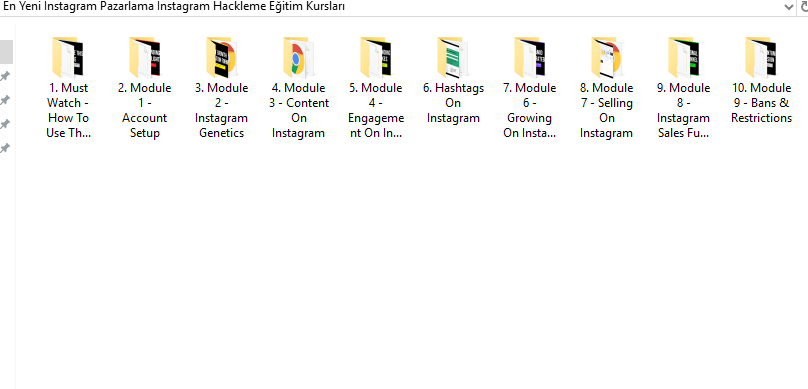Viewport: 808px width, 389px height.
Task: Click the label '9. Module 8 - Instagram Sales Fu...'
Action: (x=683, y=110)
